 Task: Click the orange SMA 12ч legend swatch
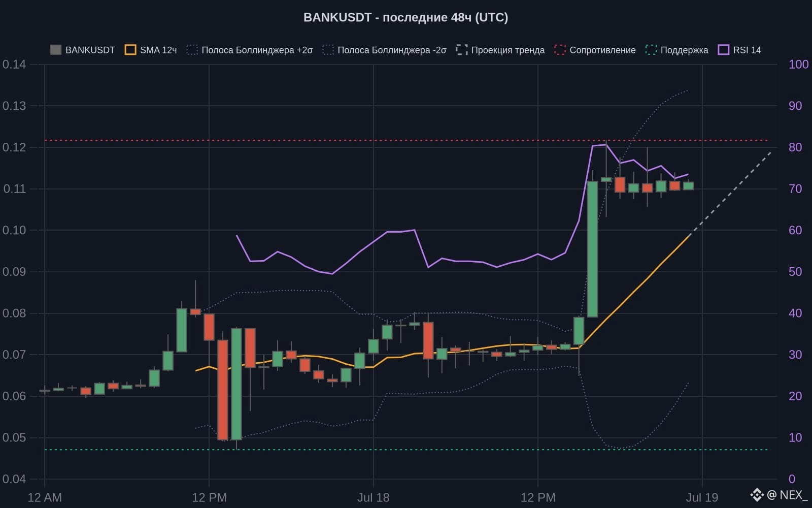click(x=130, y=50)
